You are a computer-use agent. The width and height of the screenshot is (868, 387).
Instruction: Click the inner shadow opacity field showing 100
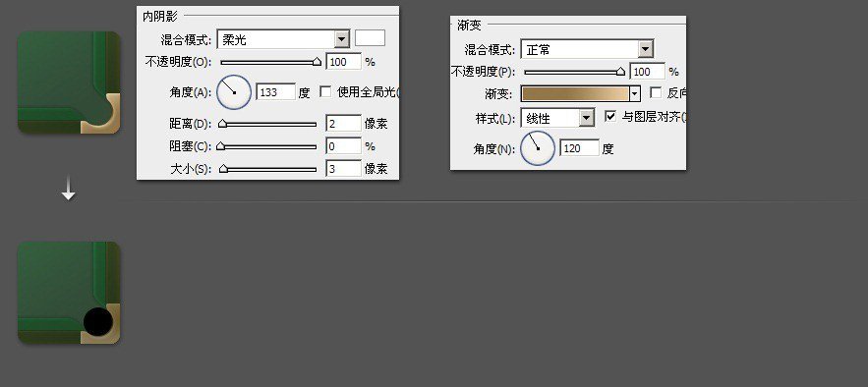344,62
